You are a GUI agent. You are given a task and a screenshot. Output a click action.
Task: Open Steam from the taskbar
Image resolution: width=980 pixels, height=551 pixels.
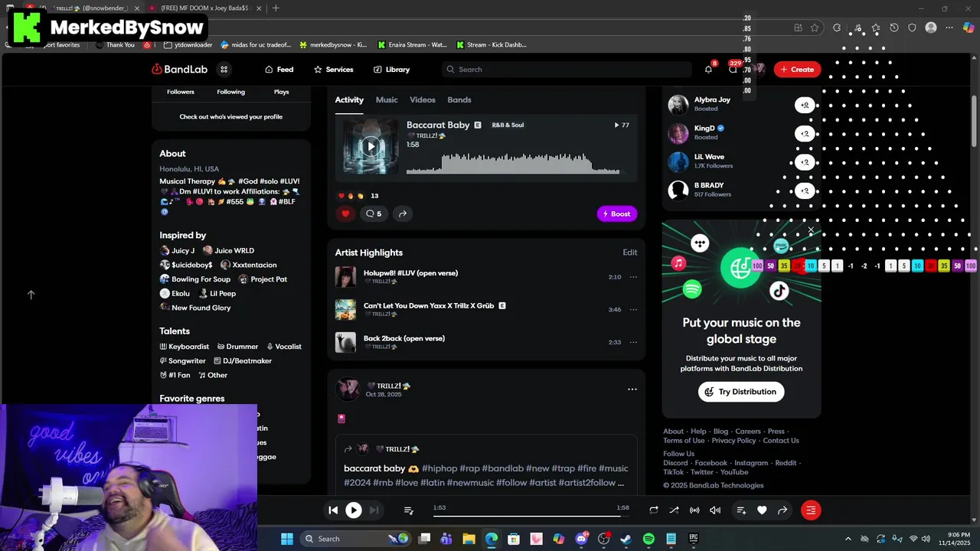[x=626, y=539]
